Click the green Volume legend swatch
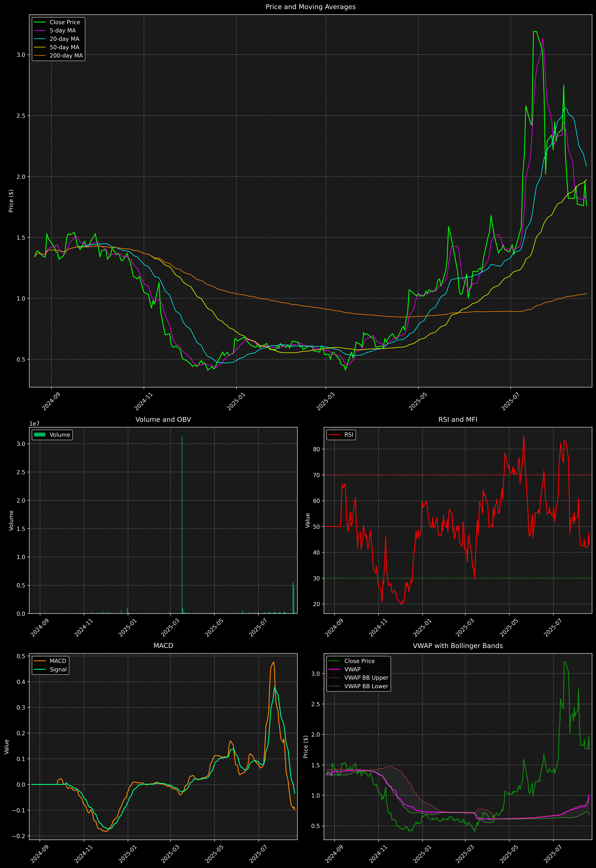The image size is (596, 868). click(x=40, y=435)
